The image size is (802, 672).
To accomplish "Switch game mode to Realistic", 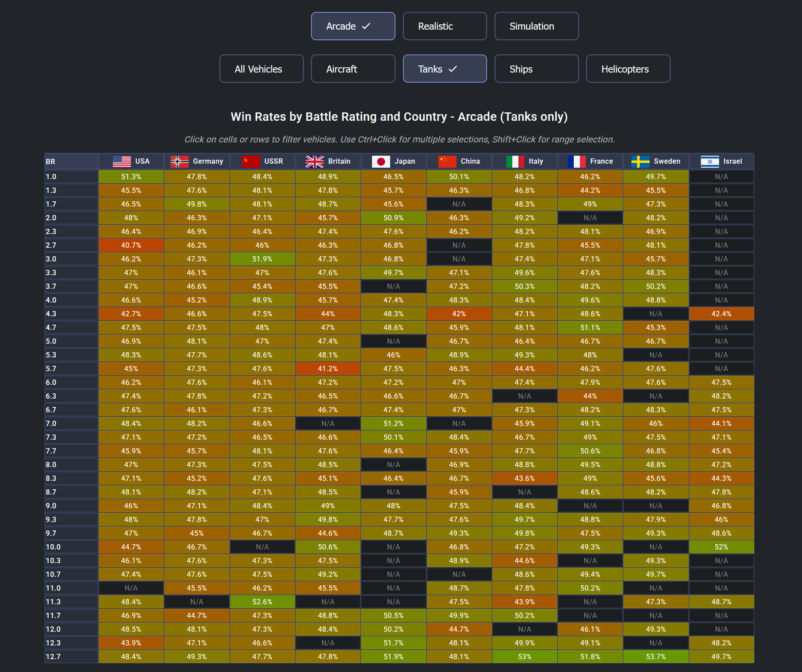I will click(x=445, y=26).
